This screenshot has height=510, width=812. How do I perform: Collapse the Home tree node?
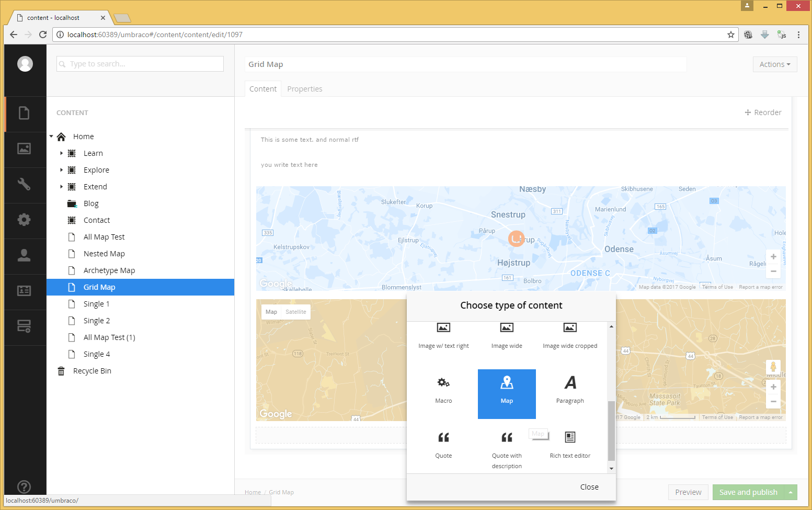tap(52, 137)
